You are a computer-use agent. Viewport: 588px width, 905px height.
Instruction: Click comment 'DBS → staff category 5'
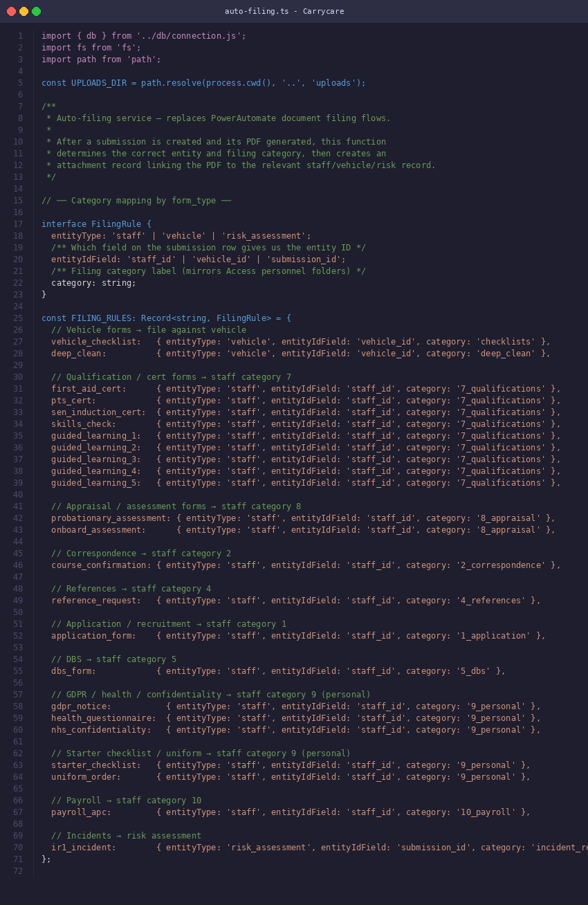(114, 659)
